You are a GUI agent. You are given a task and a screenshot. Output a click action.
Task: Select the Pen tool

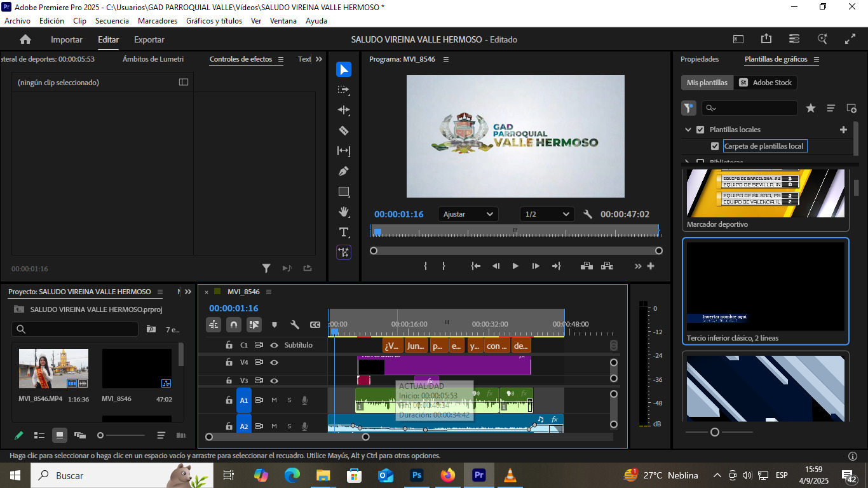point(344,171)
